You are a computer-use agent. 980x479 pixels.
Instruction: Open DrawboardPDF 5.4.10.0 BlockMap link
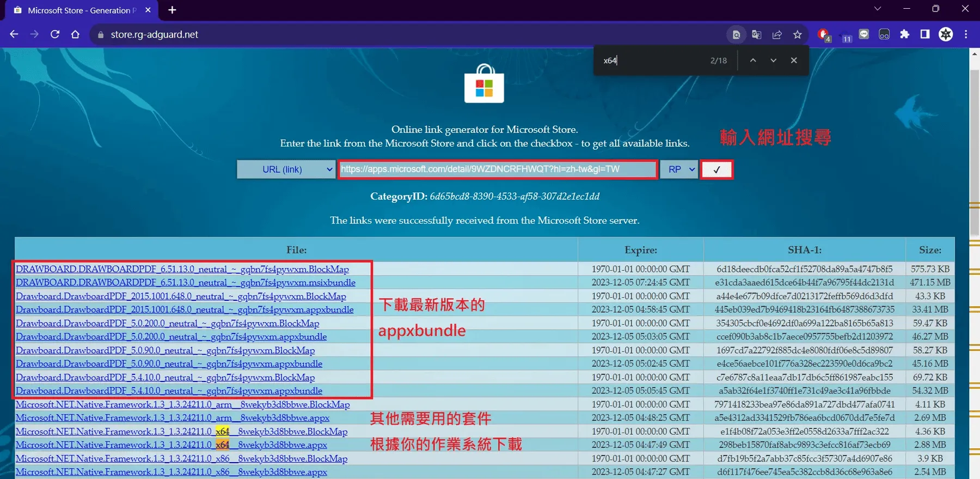coord(166,377)
